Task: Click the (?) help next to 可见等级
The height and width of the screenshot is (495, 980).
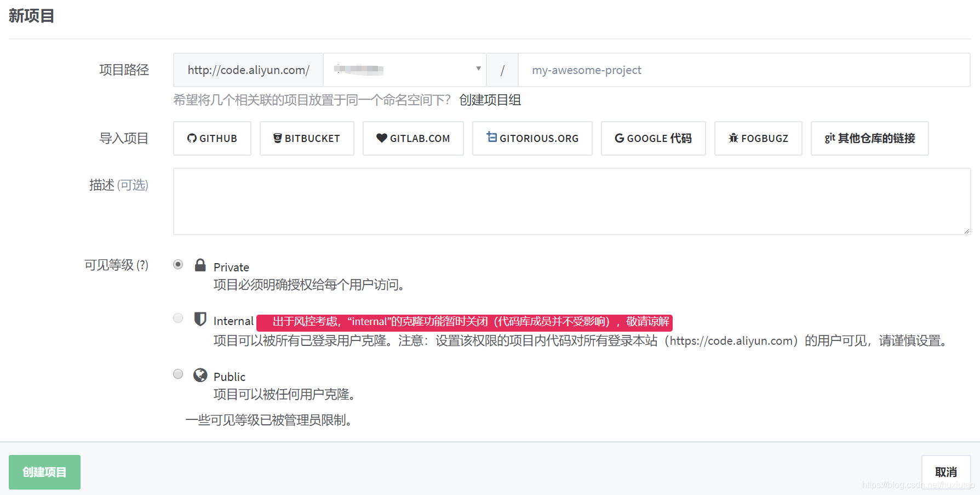Action: pos(142,265)
